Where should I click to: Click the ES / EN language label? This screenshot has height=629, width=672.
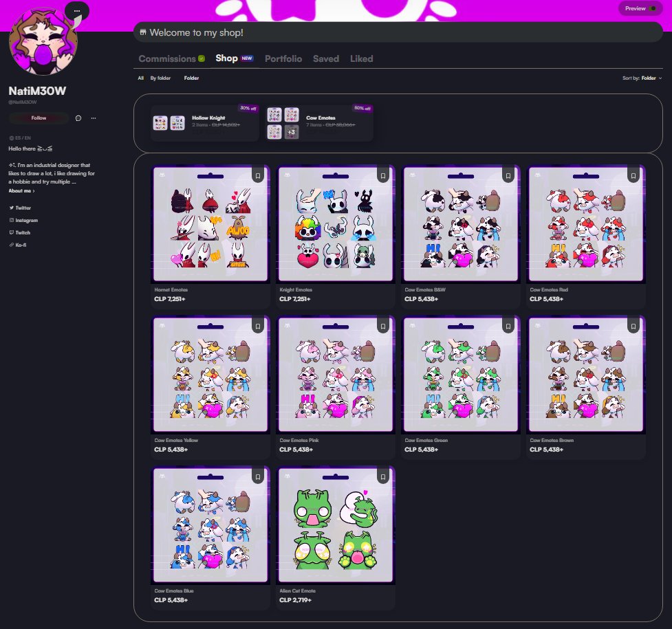coord(20,138)
